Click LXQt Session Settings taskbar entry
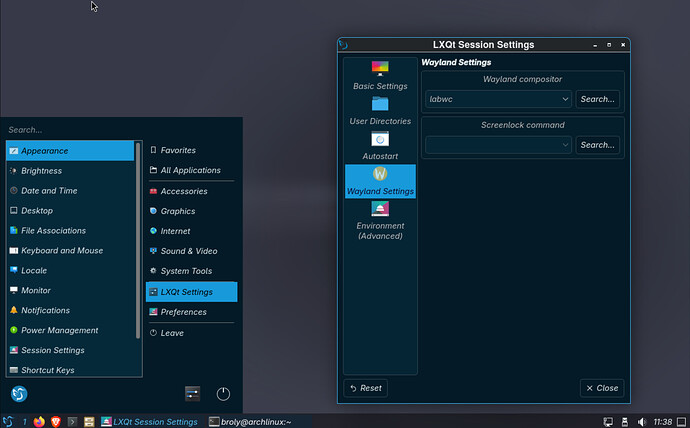 [149, 422]
